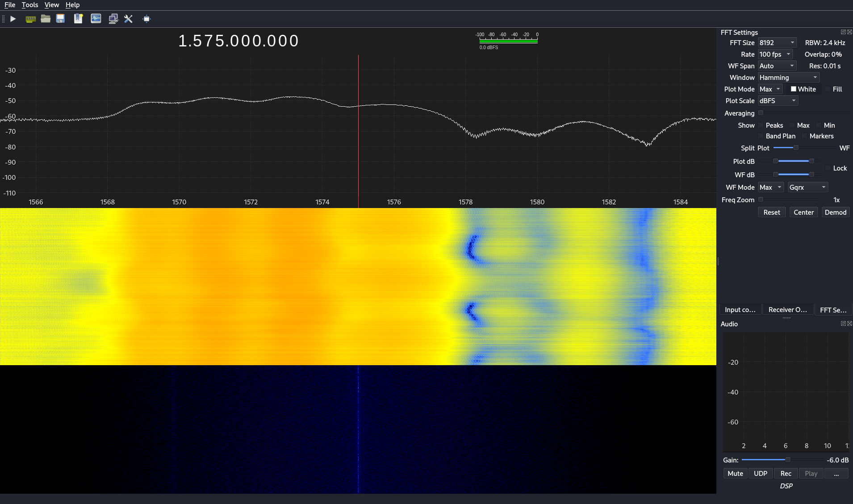The height and width of the screenshot is (504, 853).
Task: Open I/O device configuration (circuit board icon)
Action: (30, 19)
